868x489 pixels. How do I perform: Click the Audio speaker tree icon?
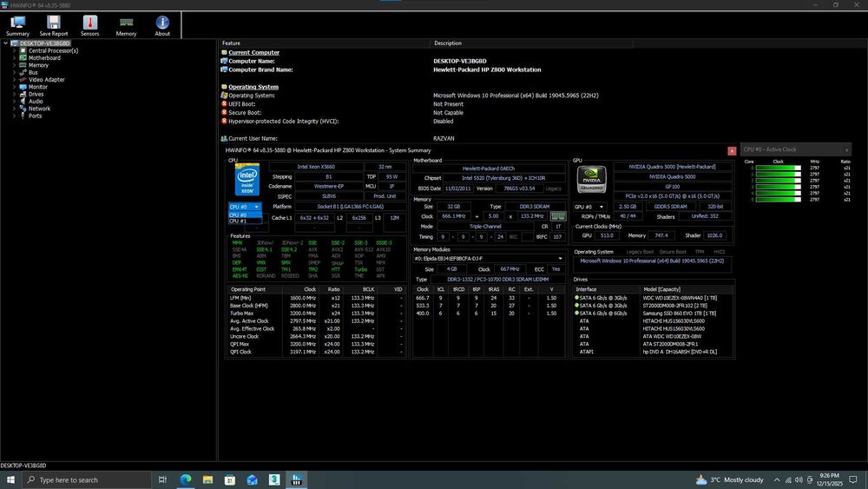[x=23, y=102]
